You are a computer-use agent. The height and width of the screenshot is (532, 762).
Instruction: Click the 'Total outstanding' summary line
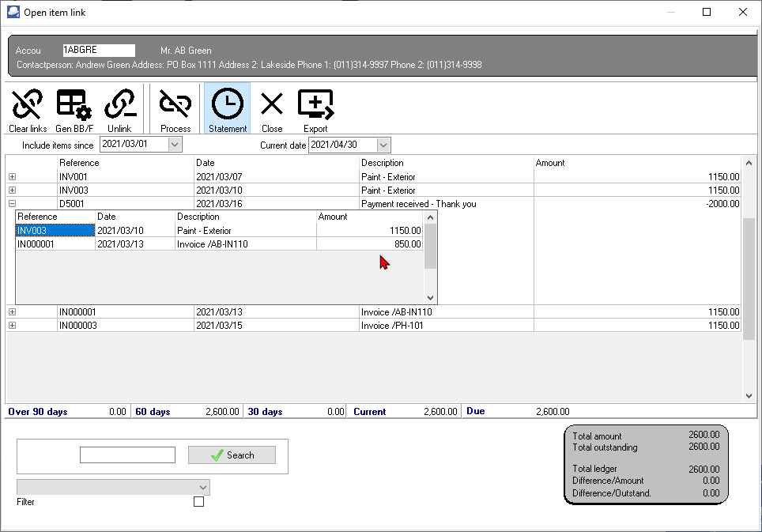(x=645, y=447)
